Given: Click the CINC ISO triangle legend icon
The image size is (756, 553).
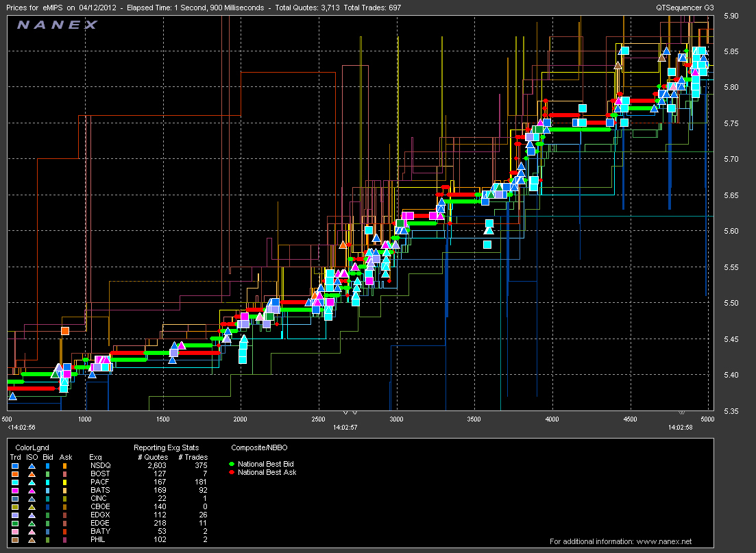Looking at the screenshot, I should [x=32, y=498].
